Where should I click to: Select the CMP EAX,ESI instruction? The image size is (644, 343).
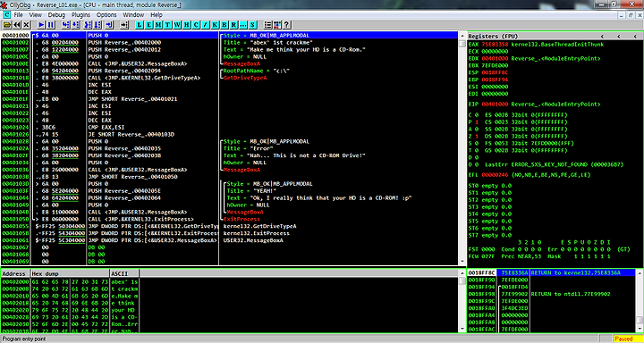[x=229, y=127]
